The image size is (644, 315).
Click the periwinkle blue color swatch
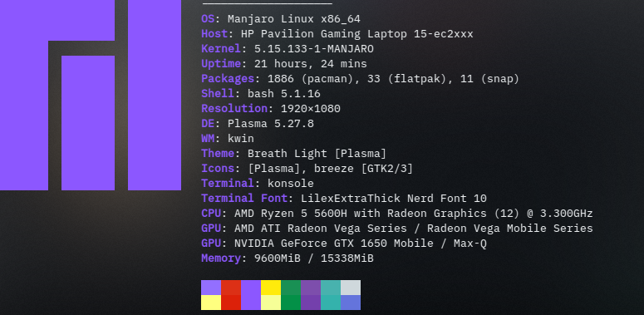(351, 303)
